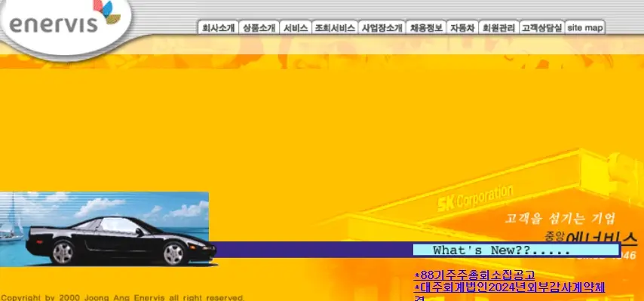
Task: Open the 88기주주총회소집공고 notice link
Action: pyautogui.click(x=474, y=275)
